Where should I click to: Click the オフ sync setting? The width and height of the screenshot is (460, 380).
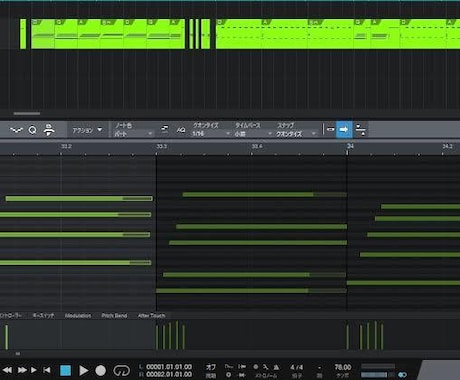point(211,367)
